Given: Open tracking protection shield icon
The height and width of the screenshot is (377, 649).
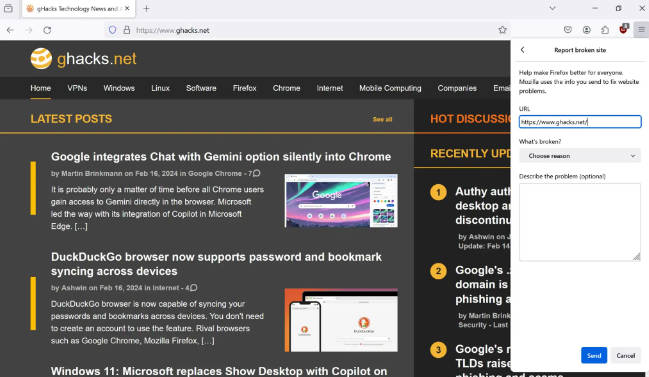Looking at the screenshot, I should pos(112,30).
